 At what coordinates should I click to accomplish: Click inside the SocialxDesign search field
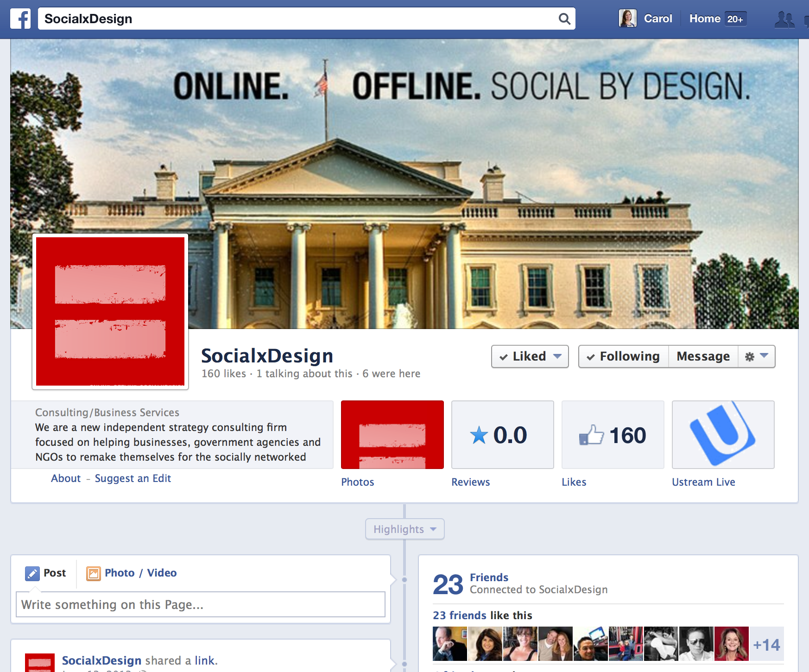(307, 19)
